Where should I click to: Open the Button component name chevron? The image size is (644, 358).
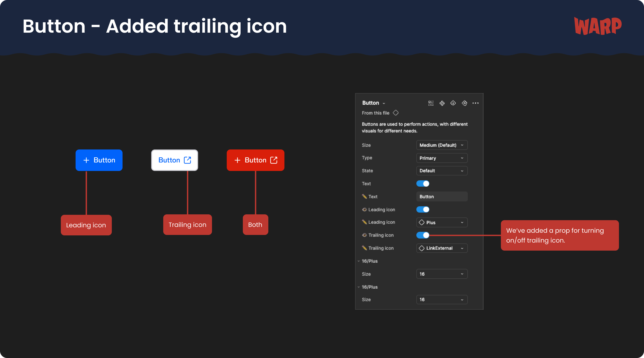[384, 103]
